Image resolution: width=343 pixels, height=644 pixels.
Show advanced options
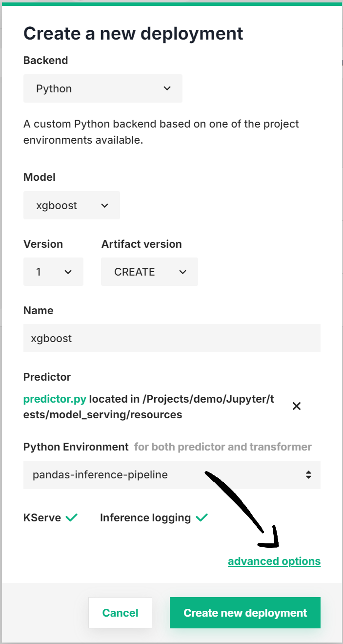click(x=274, y=561)
